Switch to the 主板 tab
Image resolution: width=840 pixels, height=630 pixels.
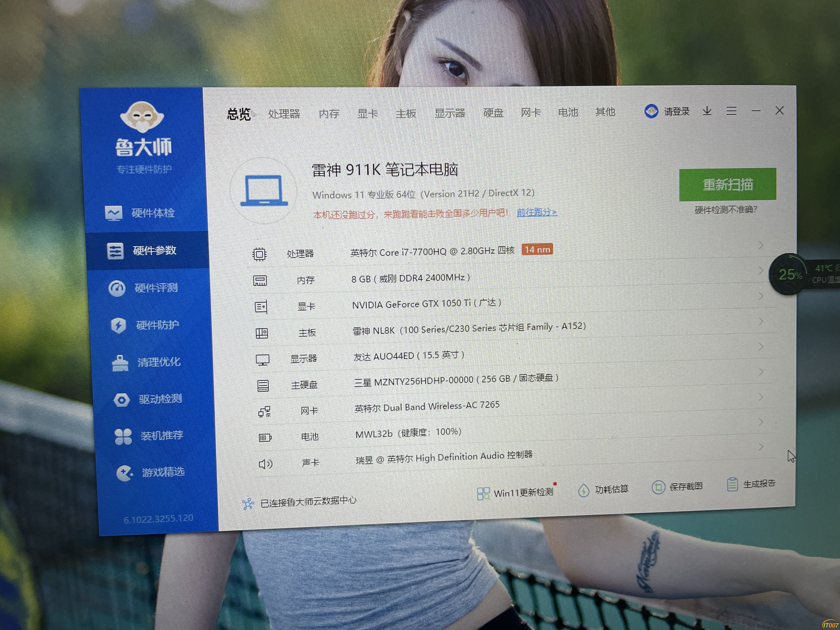click(406, 113)
